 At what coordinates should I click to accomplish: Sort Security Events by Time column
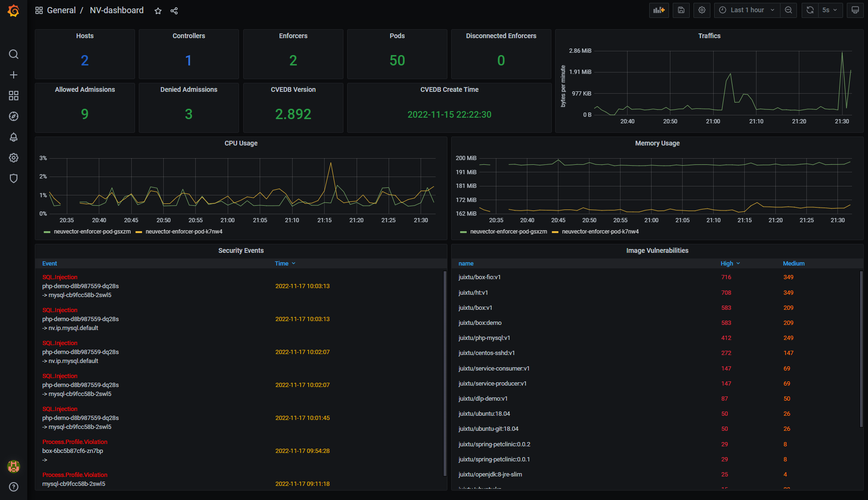(285, 264)
